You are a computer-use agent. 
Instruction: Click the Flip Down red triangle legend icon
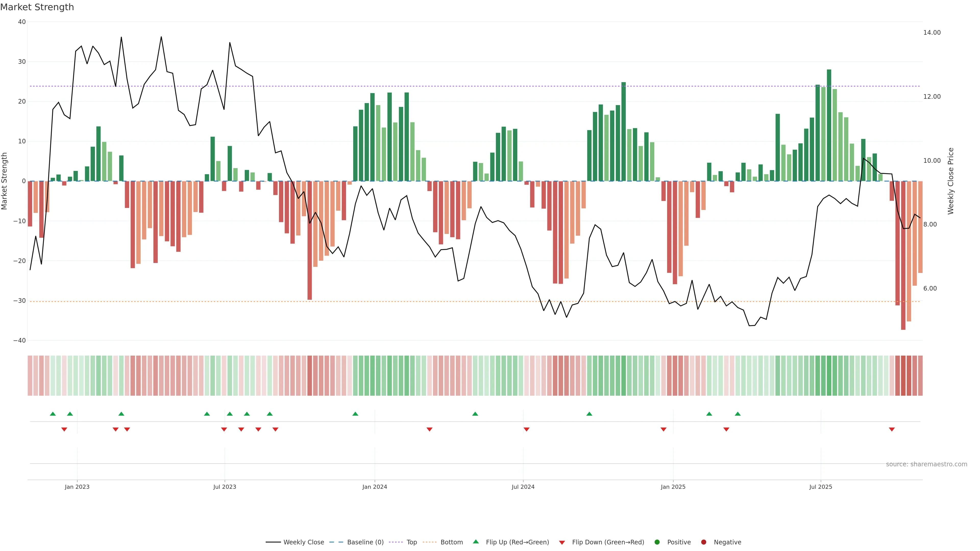click(562, 543)
